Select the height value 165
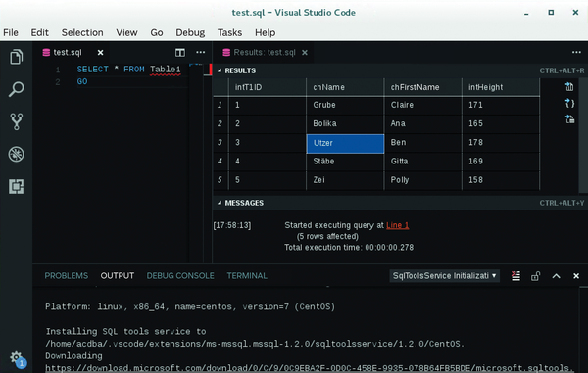The height and width of the screenshot is (373, 588). (501, 124)
